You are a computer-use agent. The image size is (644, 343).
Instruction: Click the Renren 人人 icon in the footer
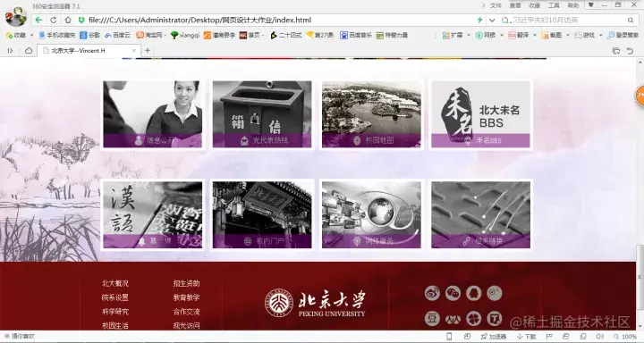tap(453, 318)
